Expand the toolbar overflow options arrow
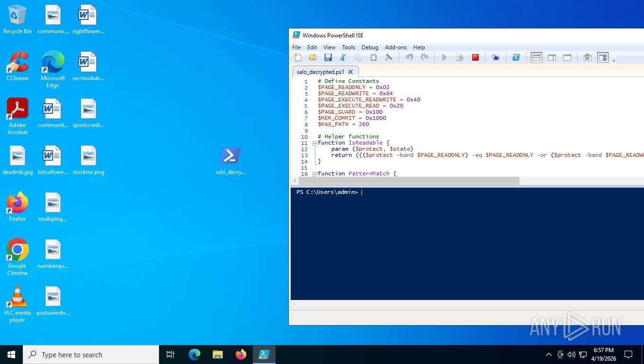Viewport: 644px width, 364px height. pos(614,60)
